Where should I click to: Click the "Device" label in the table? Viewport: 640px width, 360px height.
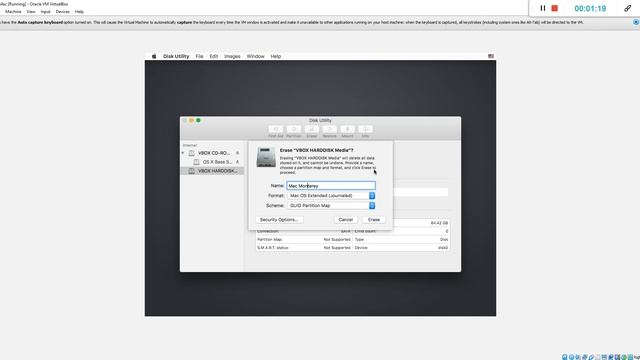tap(361, 248)
